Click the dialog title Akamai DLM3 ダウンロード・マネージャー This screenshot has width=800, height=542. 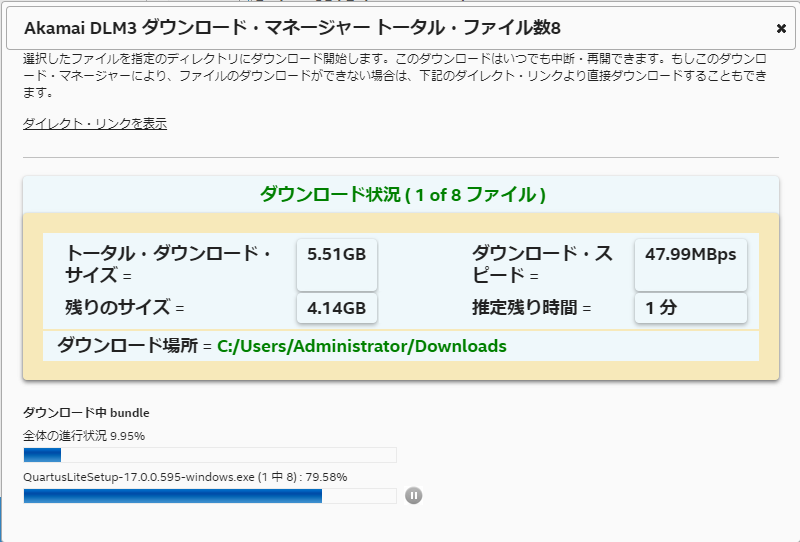pyautogui.click(x=197, y=28)
